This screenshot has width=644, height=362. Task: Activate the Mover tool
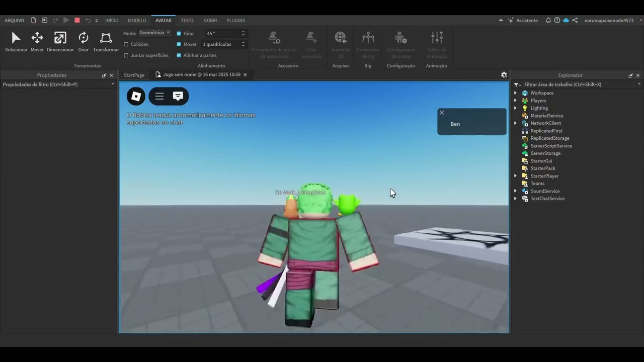[x=37, y=42]
